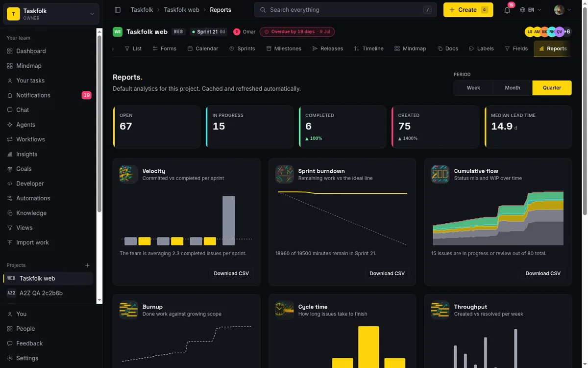Screen dimensions: 588x368
Task: Click the Velocity report thumbnail icon
Action: click(x=128, y=174)
